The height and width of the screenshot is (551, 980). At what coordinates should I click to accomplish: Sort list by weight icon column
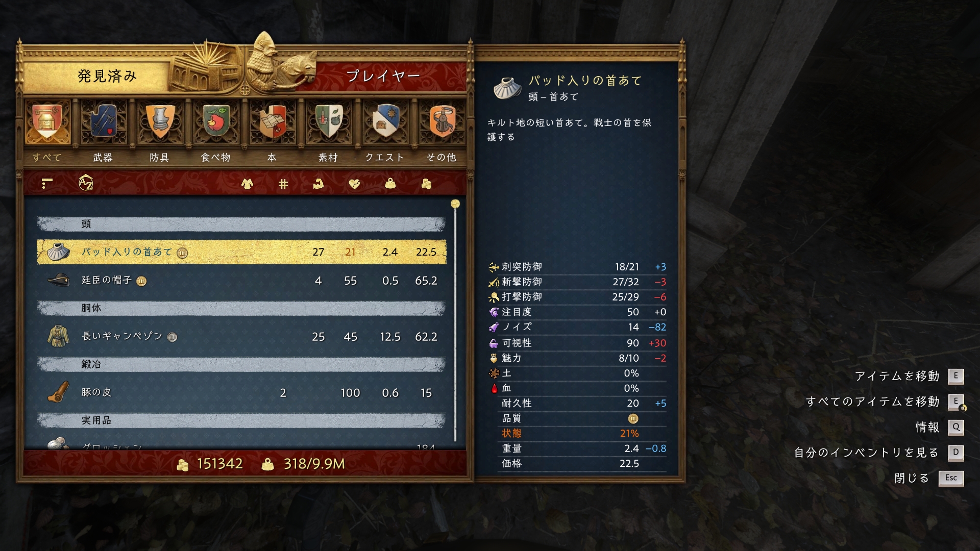pos(390,183)
